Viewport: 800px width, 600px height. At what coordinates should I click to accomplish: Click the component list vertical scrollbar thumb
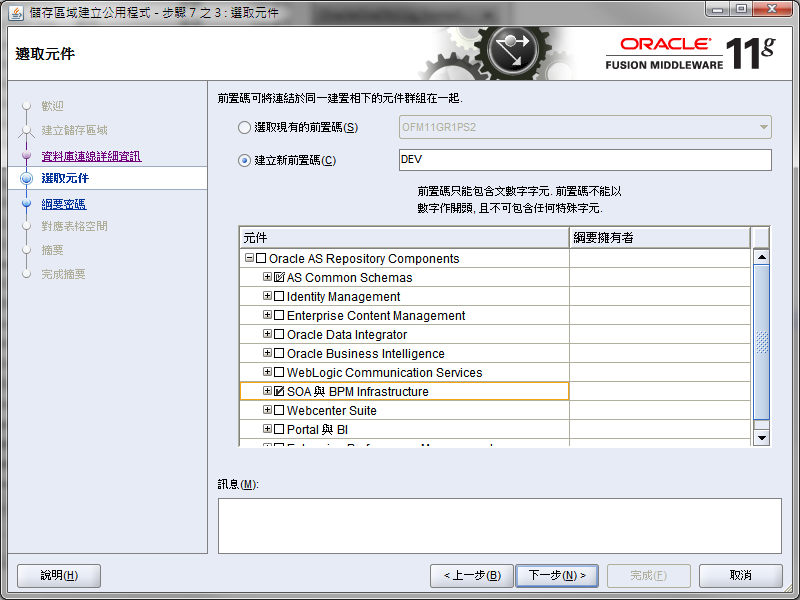[x=761, y=342]
